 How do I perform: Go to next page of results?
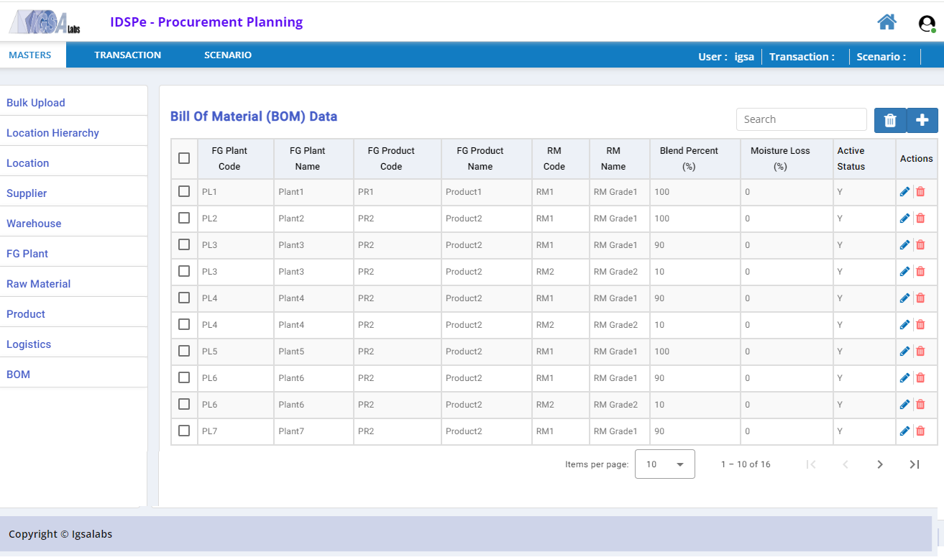[880, 464]
